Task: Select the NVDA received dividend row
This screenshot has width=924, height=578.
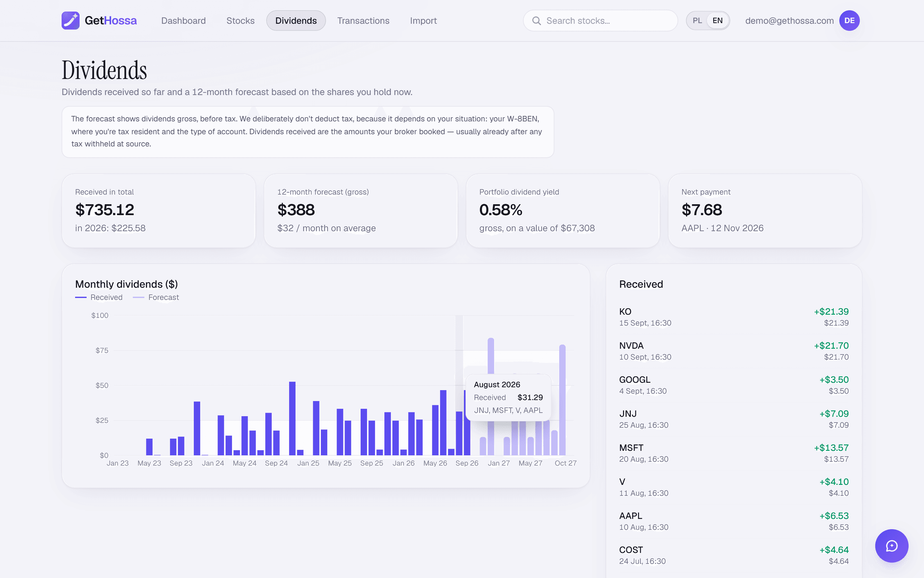Action: [734, 351]
